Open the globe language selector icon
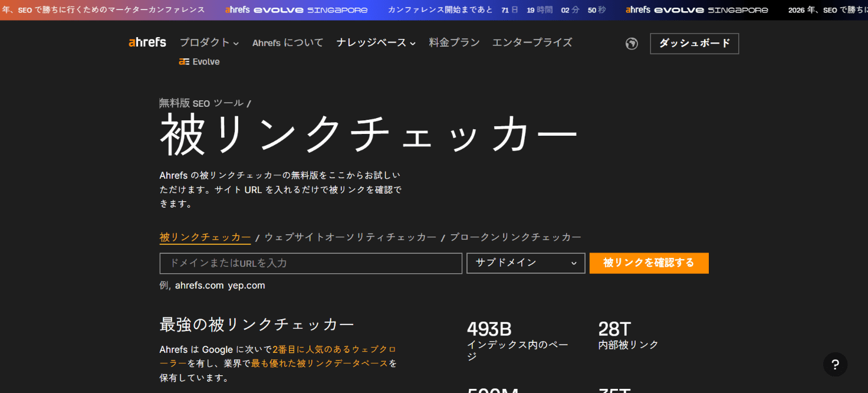This screenshot has height=393, width=868. pos(632,44)
